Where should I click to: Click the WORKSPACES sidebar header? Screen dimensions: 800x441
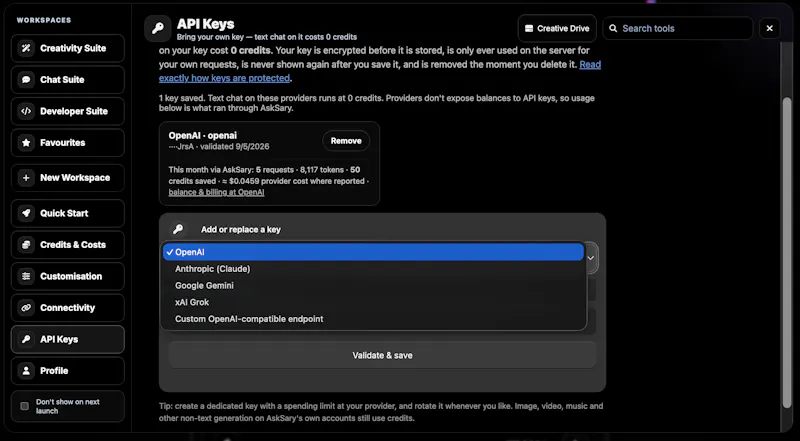pyautogui.click(x=44, y=20)
